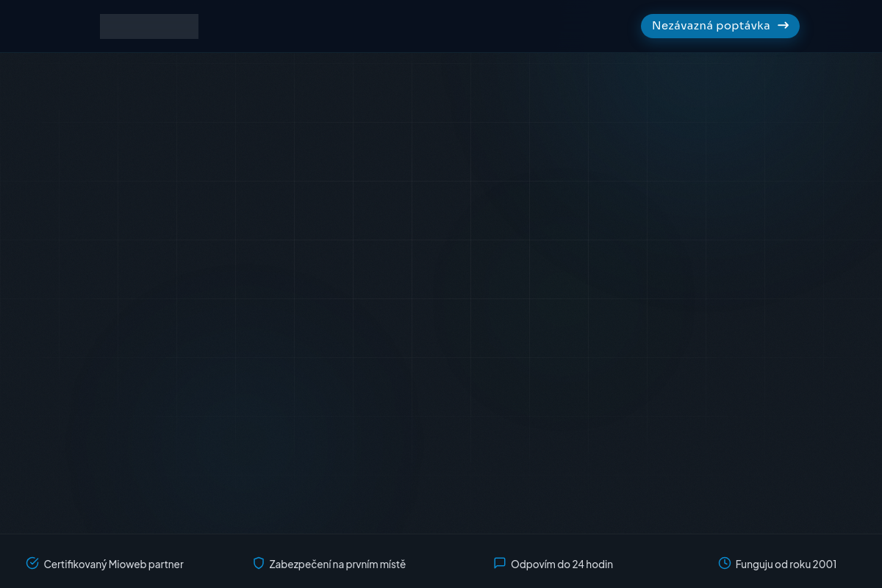This screenshot has height=588, width=882.
Task: Open the site logo placeholder in header
Action: pos(149,26)
